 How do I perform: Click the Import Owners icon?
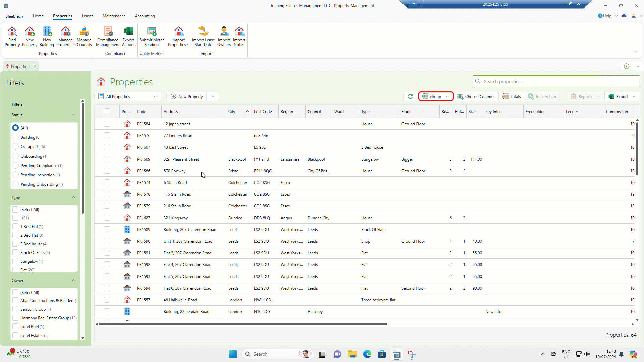224,36
